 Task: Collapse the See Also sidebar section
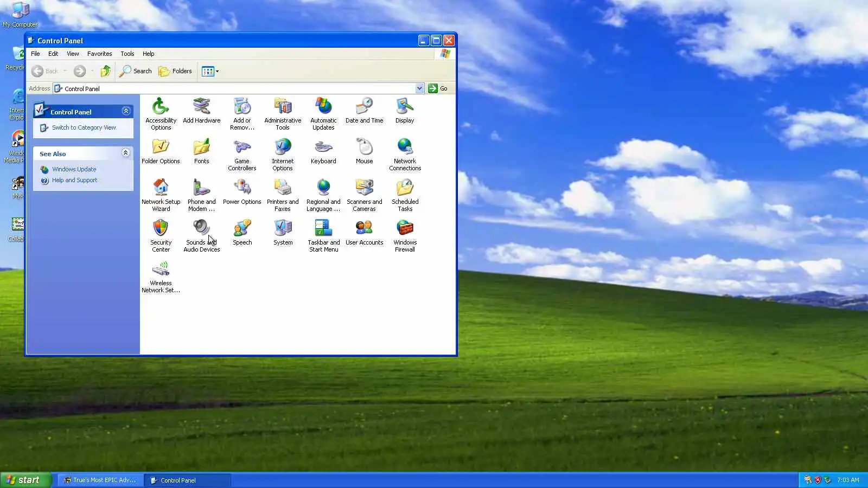click(126, 153)
